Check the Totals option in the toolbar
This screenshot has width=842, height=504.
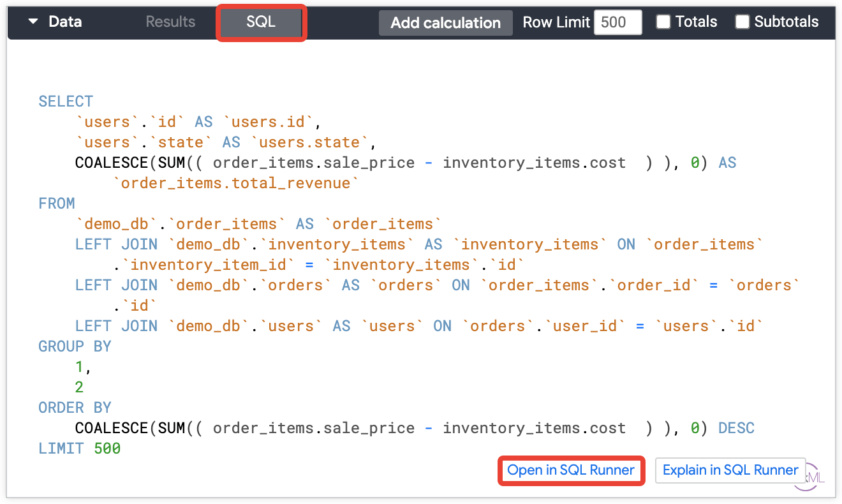point(663,21)
